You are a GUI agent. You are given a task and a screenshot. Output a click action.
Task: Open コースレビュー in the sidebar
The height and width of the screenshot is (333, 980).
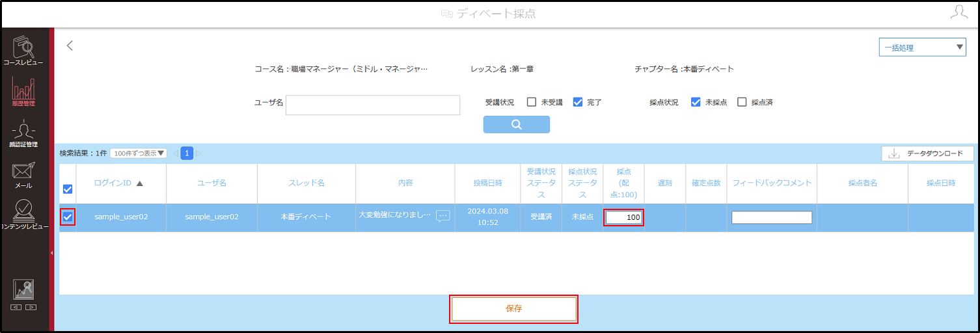point(23,51)
